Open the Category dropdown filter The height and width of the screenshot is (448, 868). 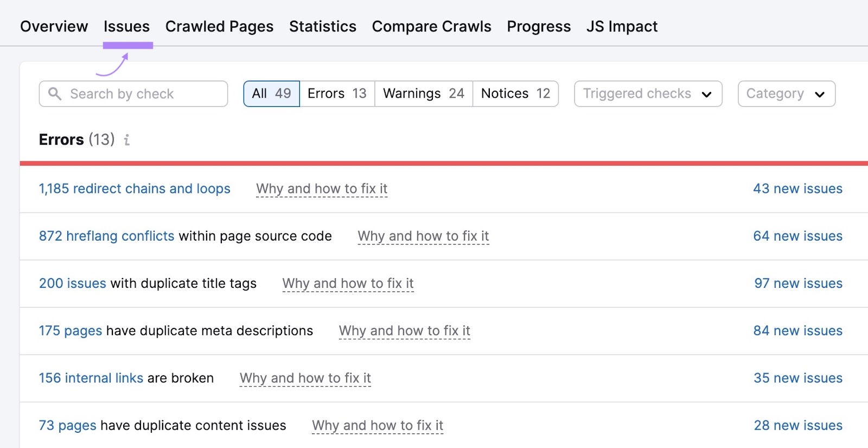coord(786,94)
